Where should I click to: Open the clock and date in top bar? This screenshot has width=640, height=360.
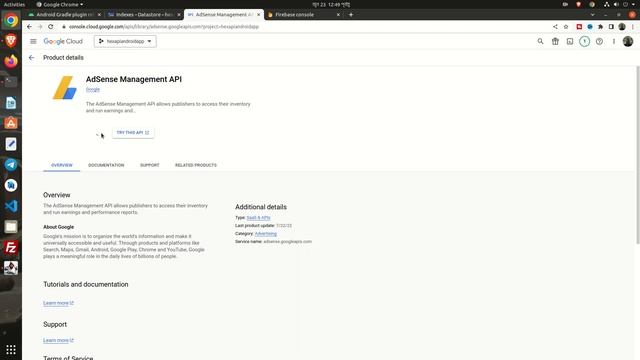[331, 4]
